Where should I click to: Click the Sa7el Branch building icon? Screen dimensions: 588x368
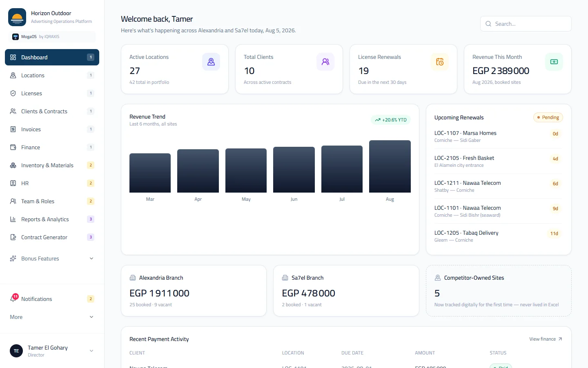point(285,278)
